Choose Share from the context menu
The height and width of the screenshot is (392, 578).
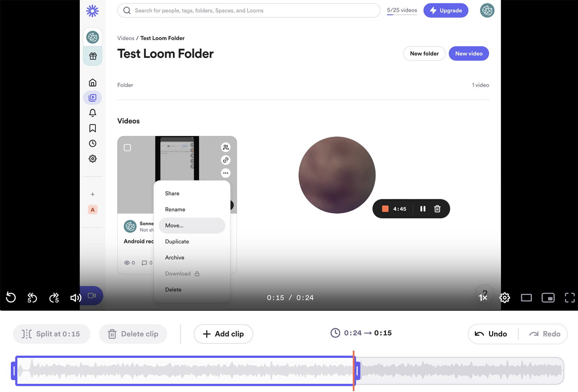click(x=192, y=193)
